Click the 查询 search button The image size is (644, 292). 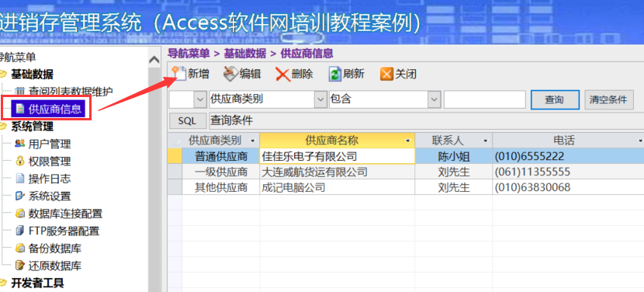[555, 100]
